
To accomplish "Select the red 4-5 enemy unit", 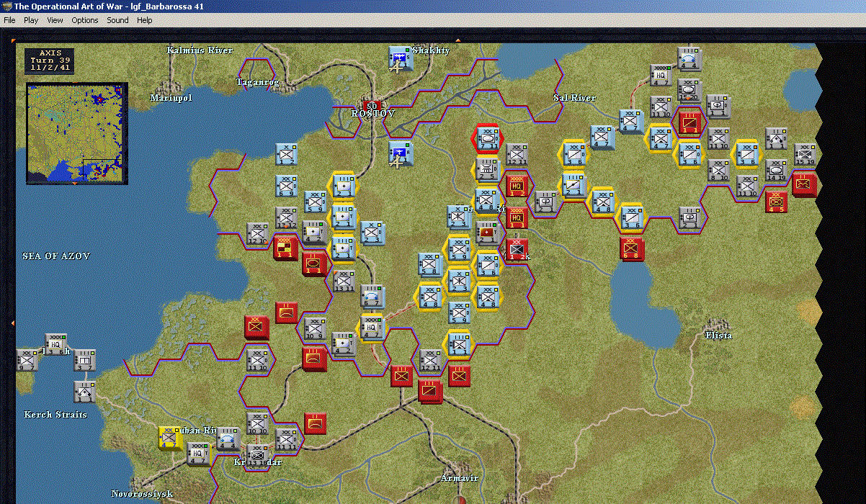I will click(x=776, y=202).
